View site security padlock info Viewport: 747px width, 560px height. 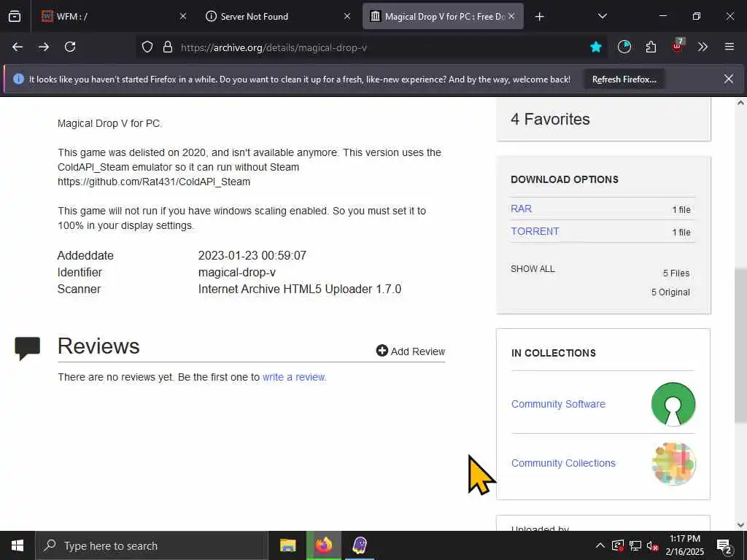[x=168, y=47]
